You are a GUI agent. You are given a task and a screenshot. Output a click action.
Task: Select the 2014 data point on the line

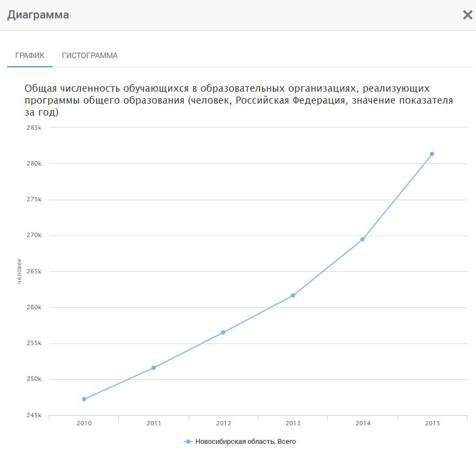pyautogui.click(x=363, y=239)
